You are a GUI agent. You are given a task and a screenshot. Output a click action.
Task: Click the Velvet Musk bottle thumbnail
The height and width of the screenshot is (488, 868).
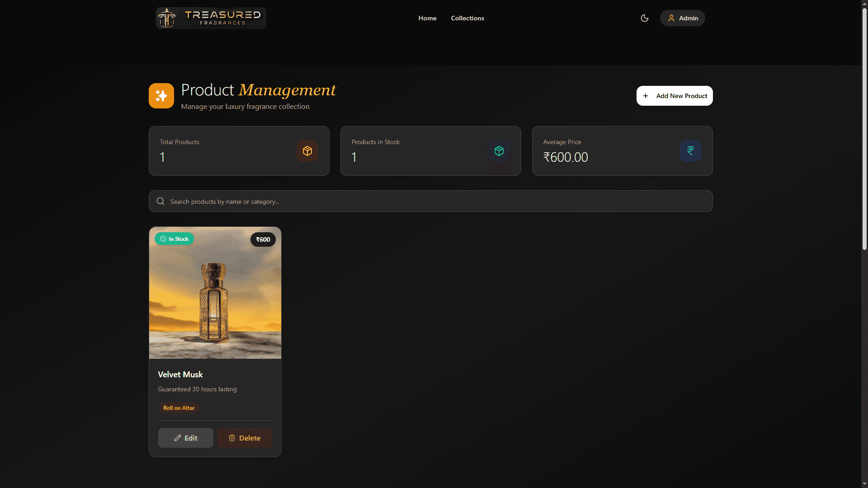(x=215, y=298)
